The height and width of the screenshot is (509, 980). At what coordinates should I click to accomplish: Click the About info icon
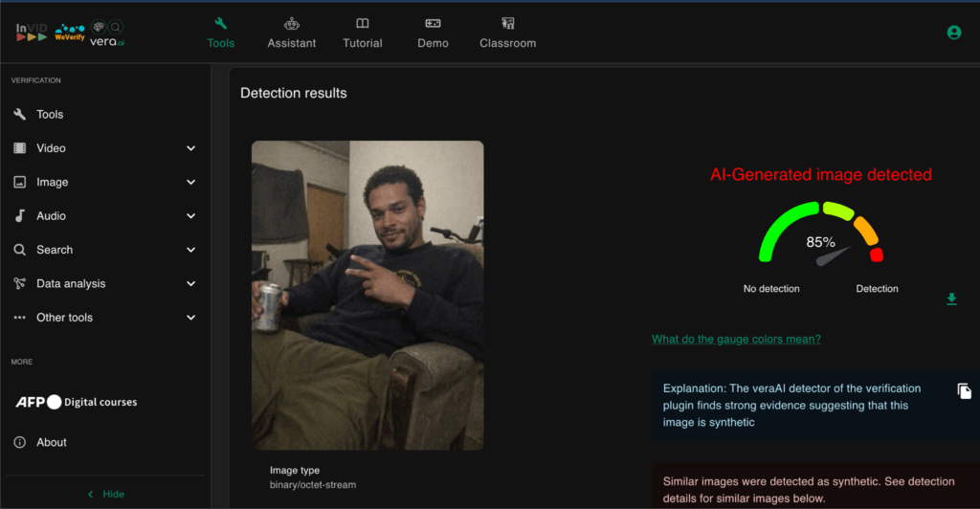(19, 442)
